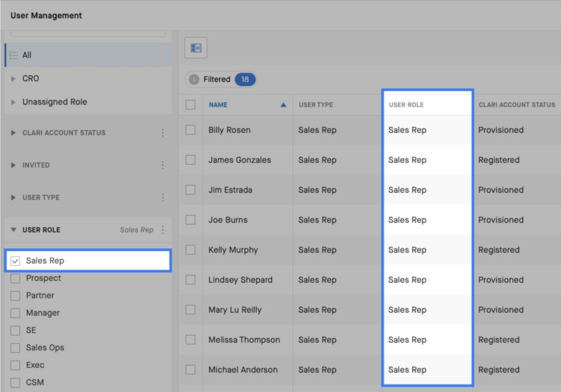This screenshot has height=392, width=561.
Task: Open the Clari Account Status options menu dots
Action: click(163, 133)
